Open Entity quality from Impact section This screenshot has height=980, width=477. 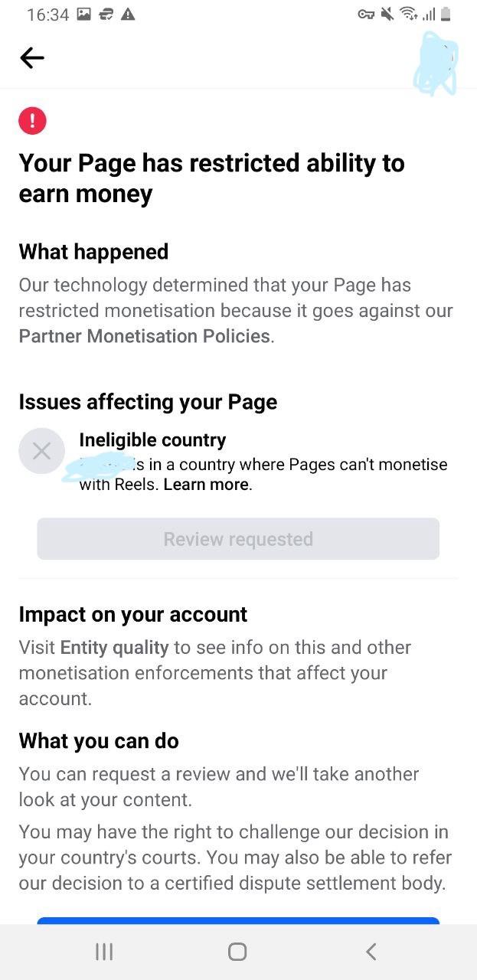pos(113,647)
